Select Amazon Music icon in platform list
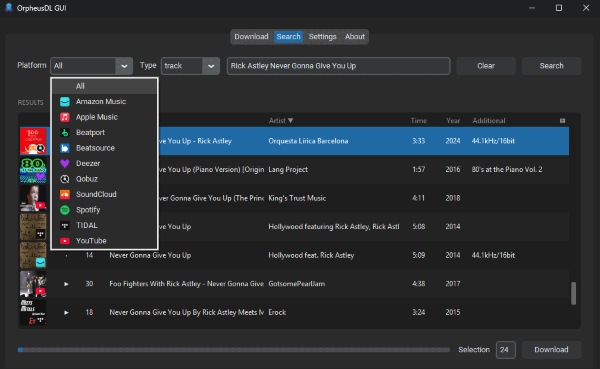The width and height of the screenshot is (600, 369). point(65,101)
